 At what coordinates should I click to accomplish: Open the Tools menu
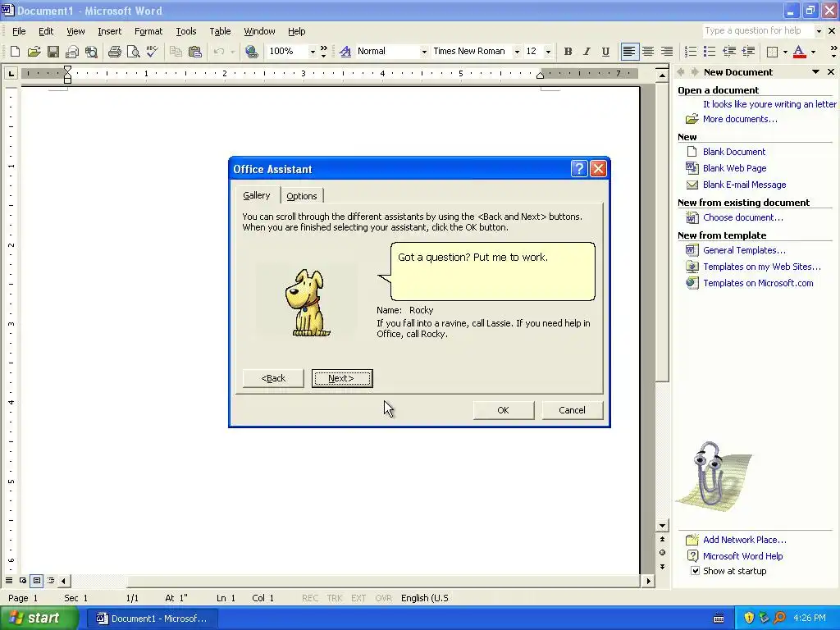tap(186, 31)
